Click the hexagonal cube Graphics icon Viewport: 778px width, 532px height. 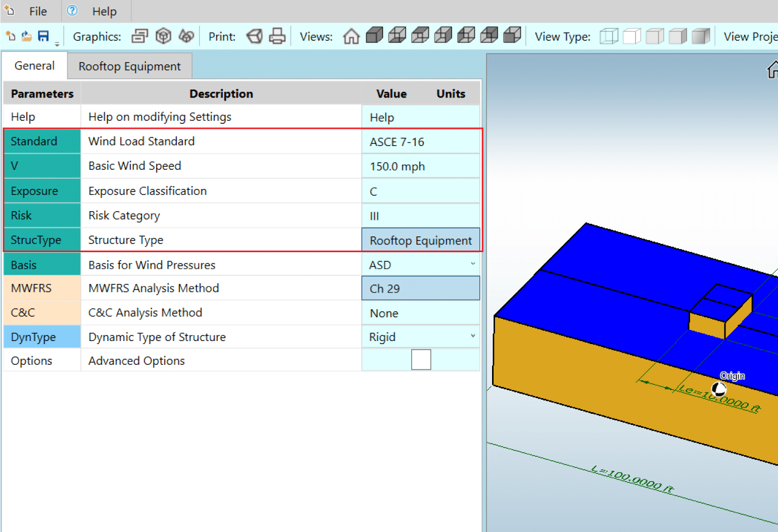pos(163,36)
